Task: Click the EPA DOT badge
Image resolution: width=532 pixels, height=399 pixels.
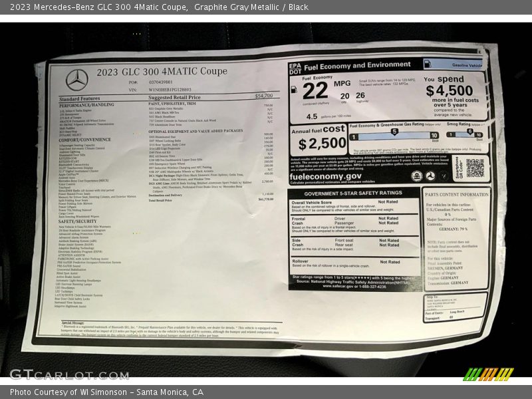Action: coord(295,69)
